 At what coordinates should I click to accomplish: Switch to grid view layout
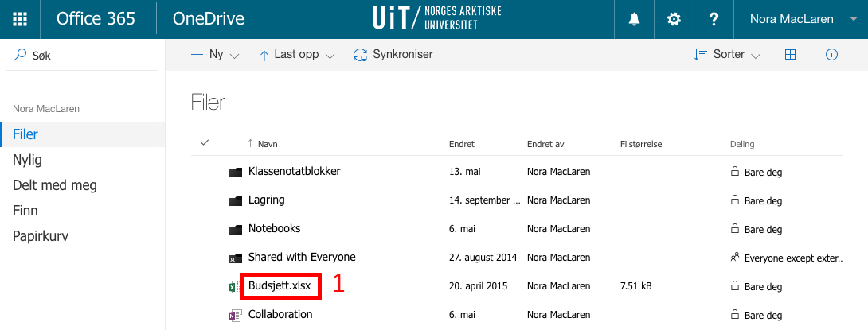tap(791, 55)
